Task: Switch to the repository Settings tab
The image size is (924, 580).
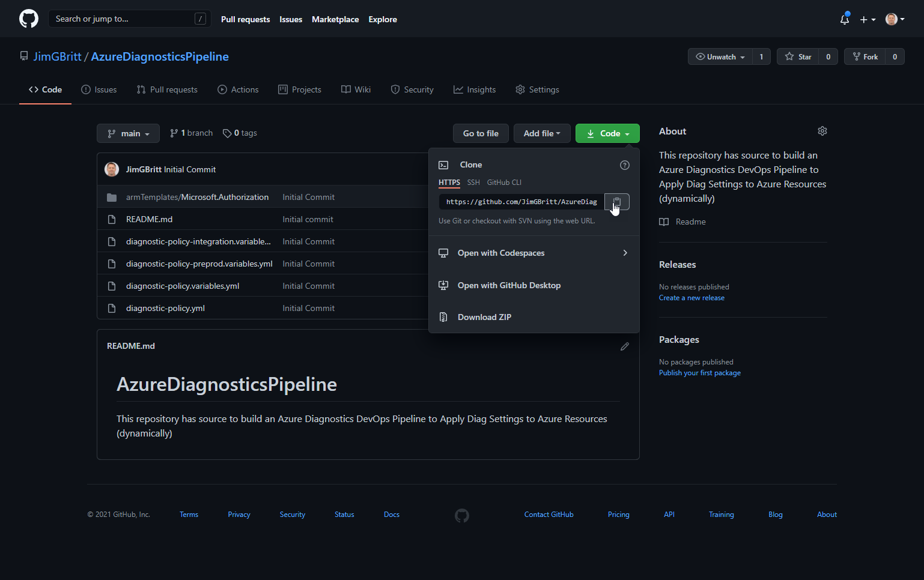Action: click(x=537, y=89)
